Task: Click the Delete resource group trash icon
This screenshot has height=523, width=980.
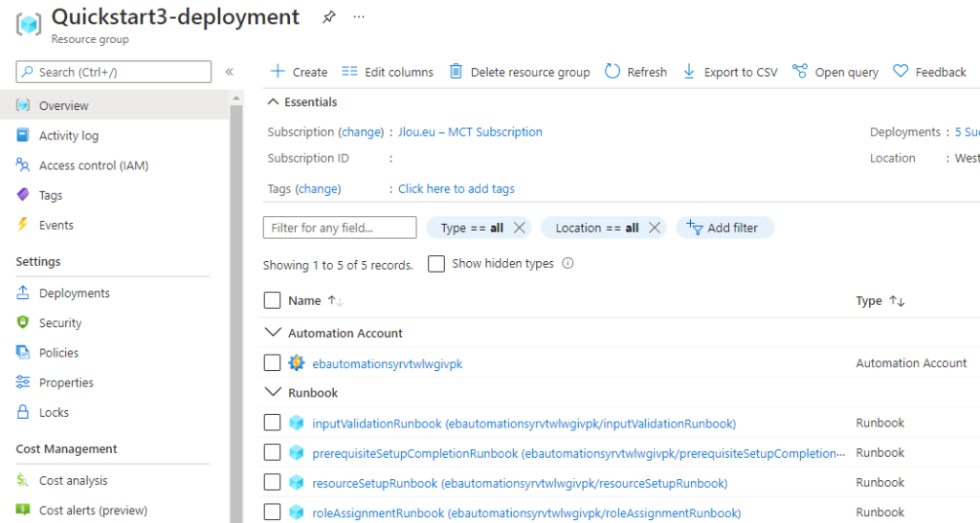Action: coord(457,71)
